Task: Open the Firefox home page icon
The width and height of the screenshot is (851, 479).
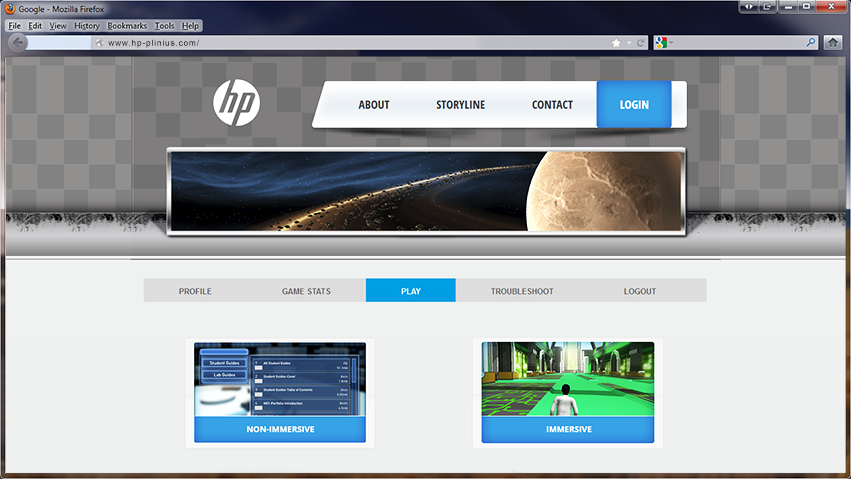Action: [833, 42]
